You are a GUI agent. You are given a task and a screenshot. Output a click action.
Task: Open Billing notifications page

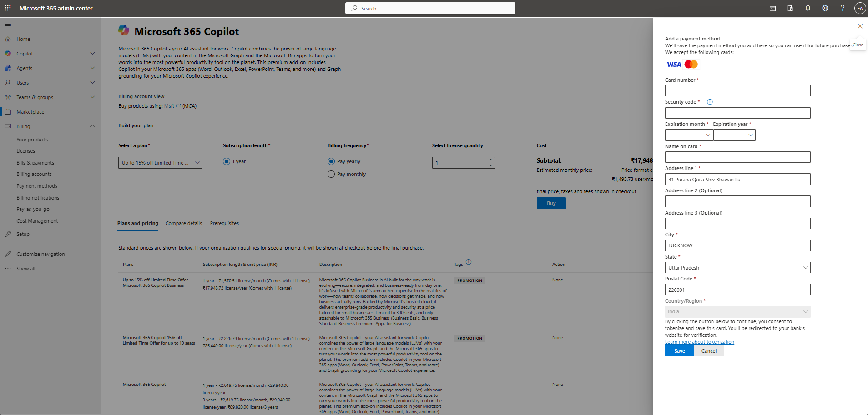click(x=38, y=198)
